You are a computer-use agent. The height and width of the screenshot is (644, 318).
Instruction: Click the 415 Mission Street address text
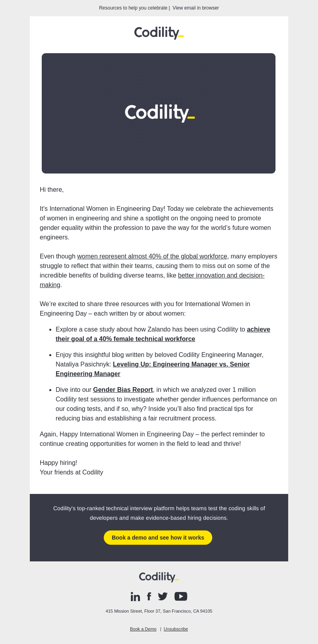[159, 611]
